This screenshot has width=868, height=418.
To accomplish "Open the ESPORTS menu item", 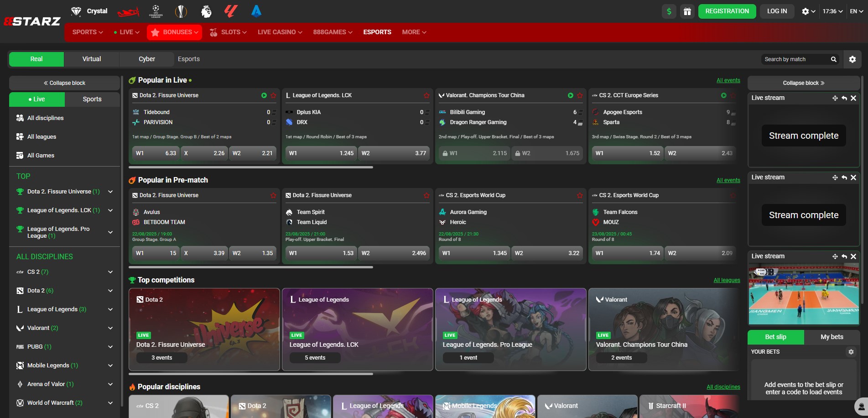I will 377,32.
